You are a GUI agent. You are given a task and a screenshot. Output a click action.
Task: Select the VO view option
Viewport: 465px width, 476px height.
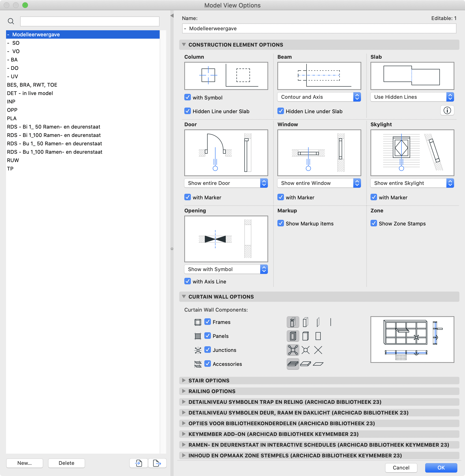[x=83, y=51]
